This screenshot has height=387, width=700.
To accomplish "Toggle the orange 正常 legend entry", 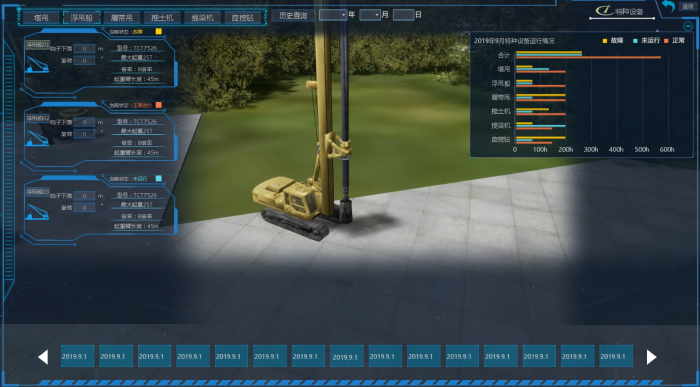I will click(674, 41).
